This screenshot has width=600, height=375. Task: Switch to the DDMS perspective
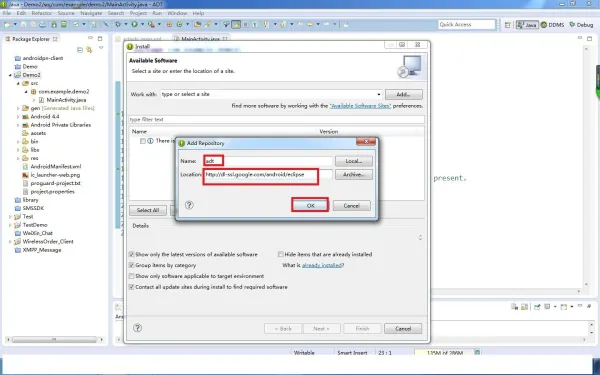(552, 25)
